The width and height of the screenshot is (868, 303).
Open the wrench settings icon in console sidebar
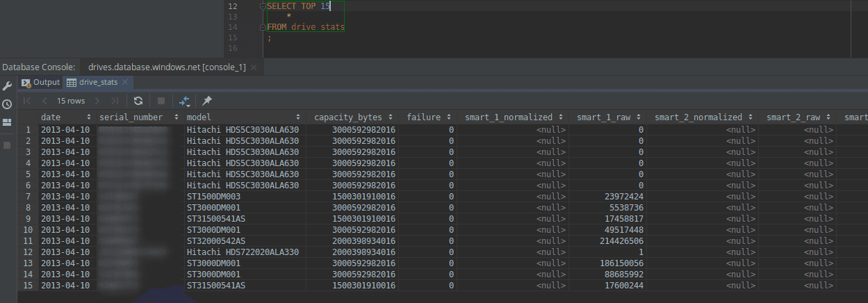coord(7,86)
